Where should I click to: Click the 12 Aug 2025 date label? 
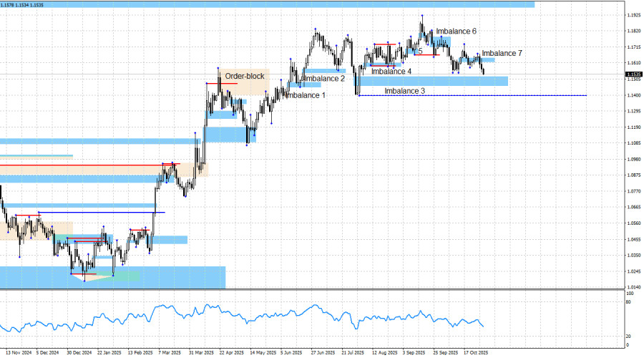coord(385,353)
